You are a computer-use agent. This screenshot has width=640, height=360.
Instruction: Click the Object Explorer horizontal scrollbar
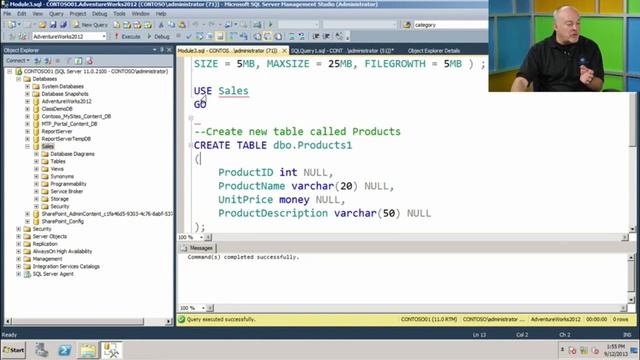point(88,322)
